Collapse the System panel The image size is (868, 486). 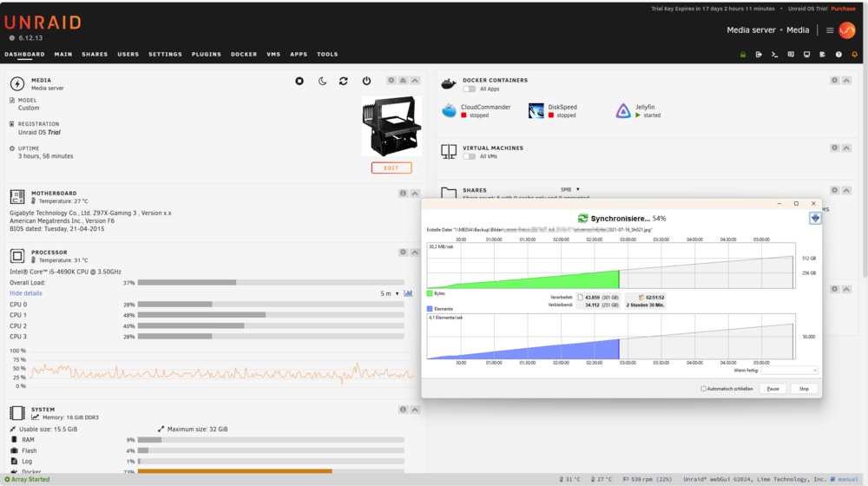(x=415, y=410)
